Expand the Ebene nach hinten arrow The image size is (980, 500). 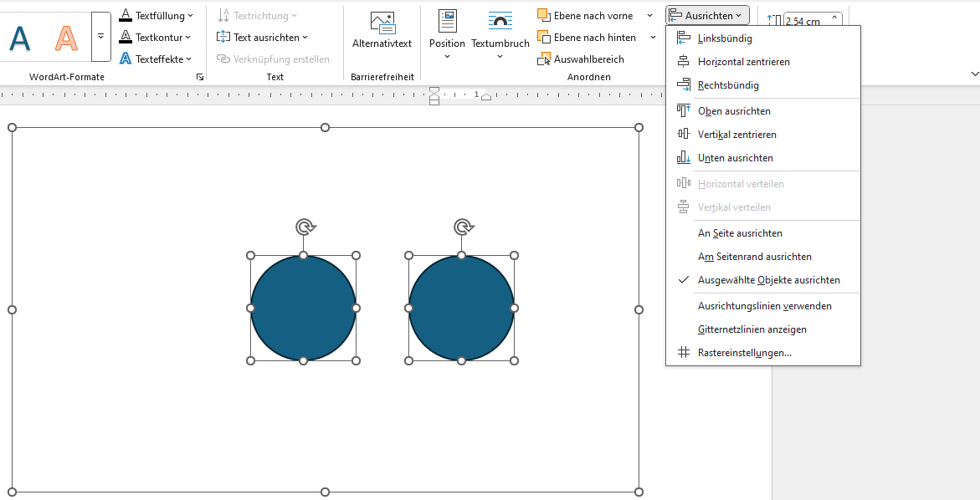653,38
